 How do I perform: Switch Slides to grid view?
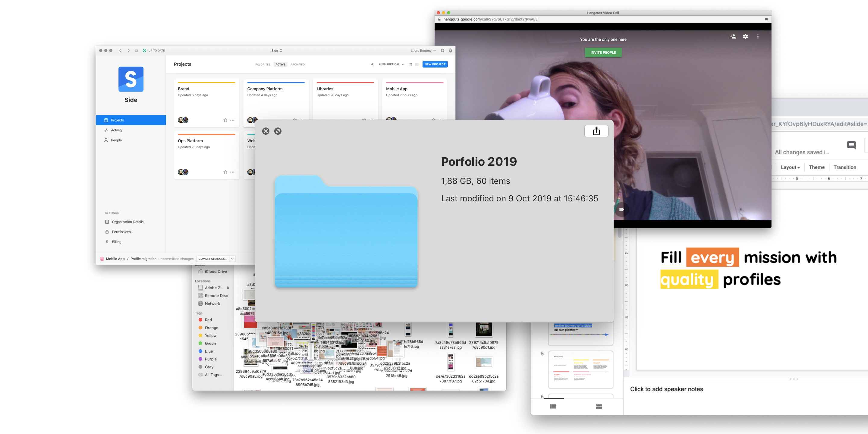599,406
